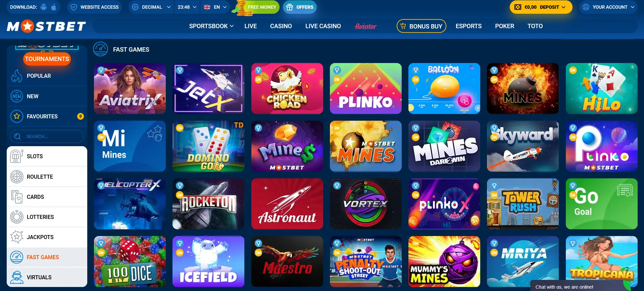Open the Esports menu item
This screenshot has width=644, height=291.
468,26
